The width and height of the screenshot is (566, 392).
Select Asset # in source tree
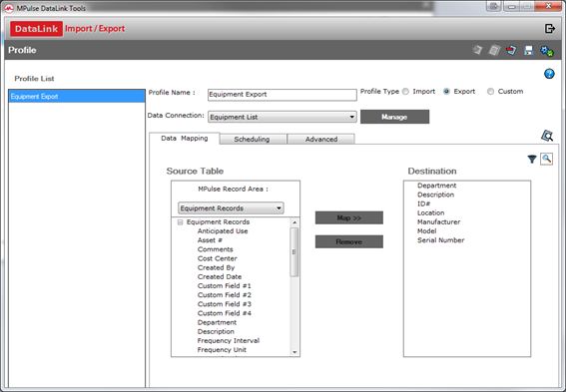(210, 240)
